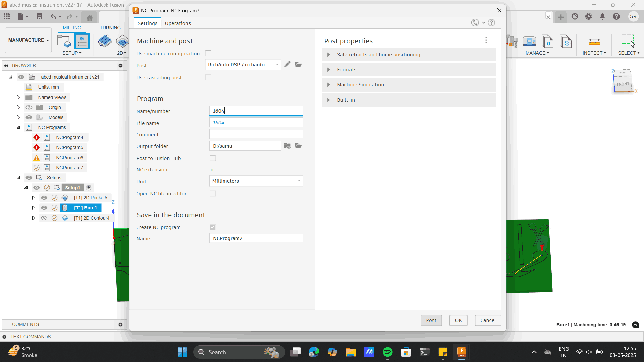Click the OK button

(458, 320)
